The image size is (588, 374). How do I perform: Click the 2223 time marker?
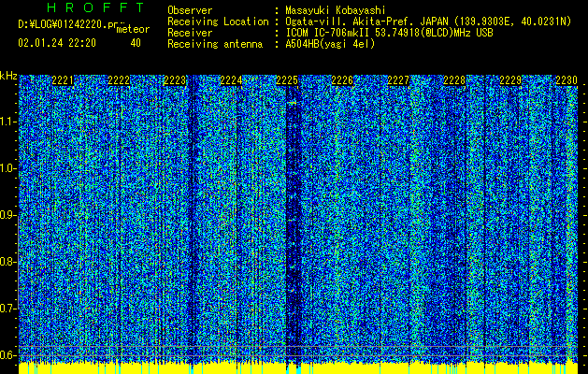175,80
